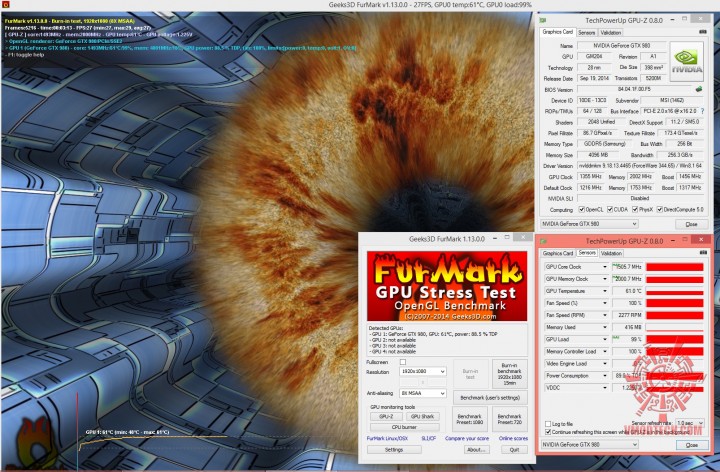Toggle the CUDA checkbox

(x=610, y=209)
